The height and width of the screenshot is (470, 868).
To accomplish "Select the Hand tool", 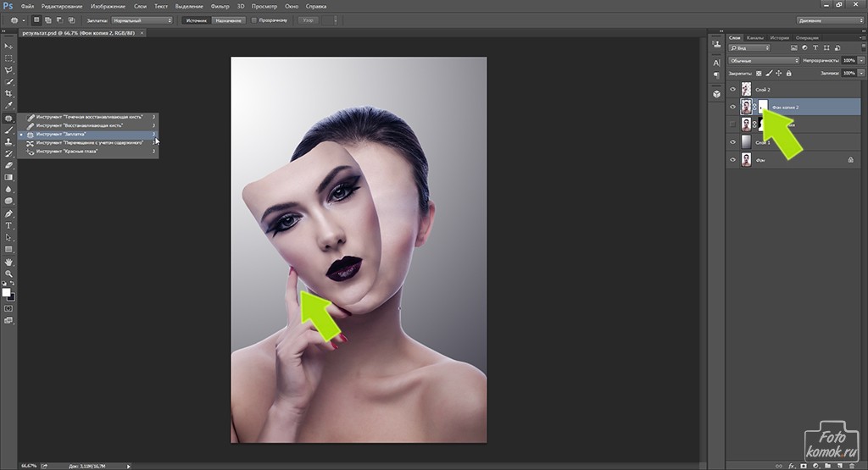I will click(x=8, y=262).
